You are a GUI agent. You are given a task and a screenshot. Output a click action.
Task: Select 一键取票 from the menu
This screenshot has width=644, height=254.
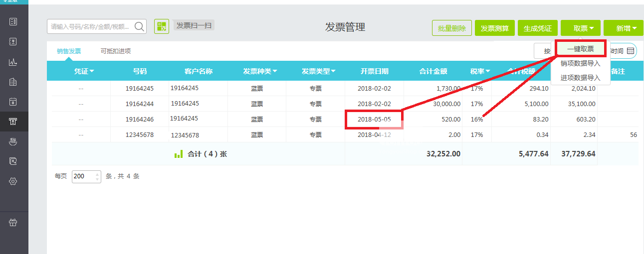click(x=581, y=49)
